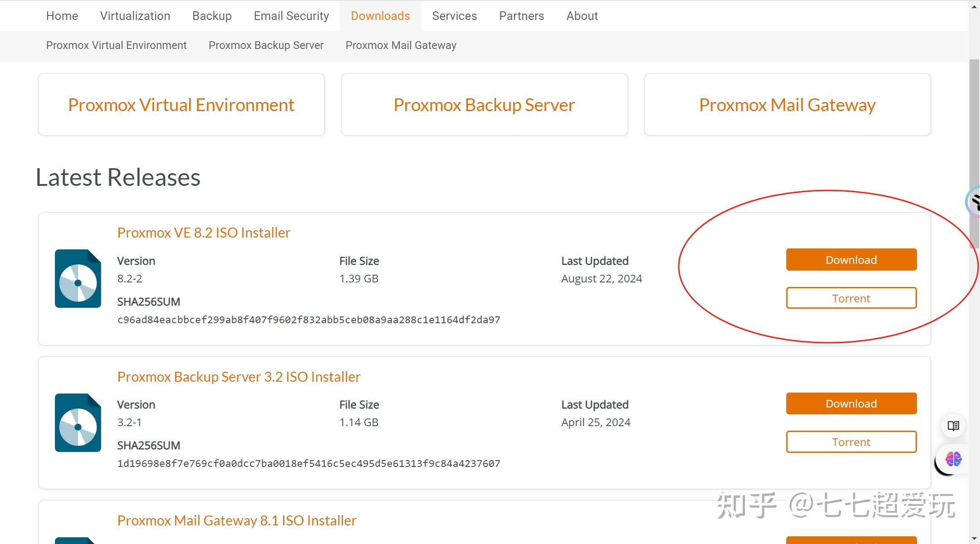
Task: Click the colorful brain assistant icon
Action: coord(953,459)
